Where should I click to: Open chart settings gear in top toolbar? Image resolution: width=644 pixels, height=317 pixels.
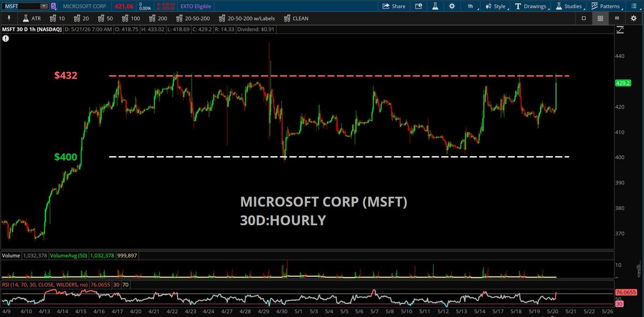pyautogui.click(x=452, y=6)
